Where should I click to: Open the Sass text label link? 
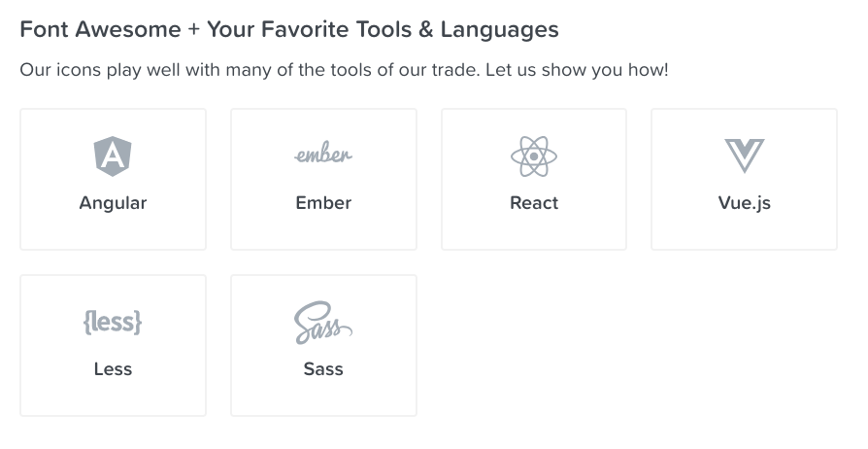[x=323, y=369]
